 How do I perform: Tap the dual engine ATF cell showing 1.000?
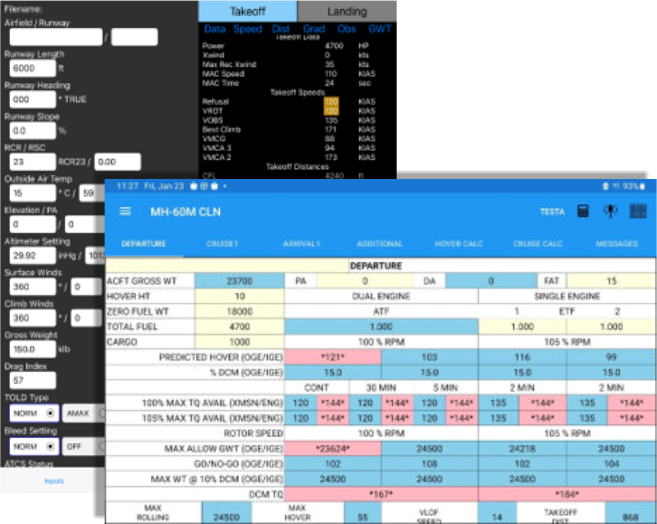[x=381, y=326]
